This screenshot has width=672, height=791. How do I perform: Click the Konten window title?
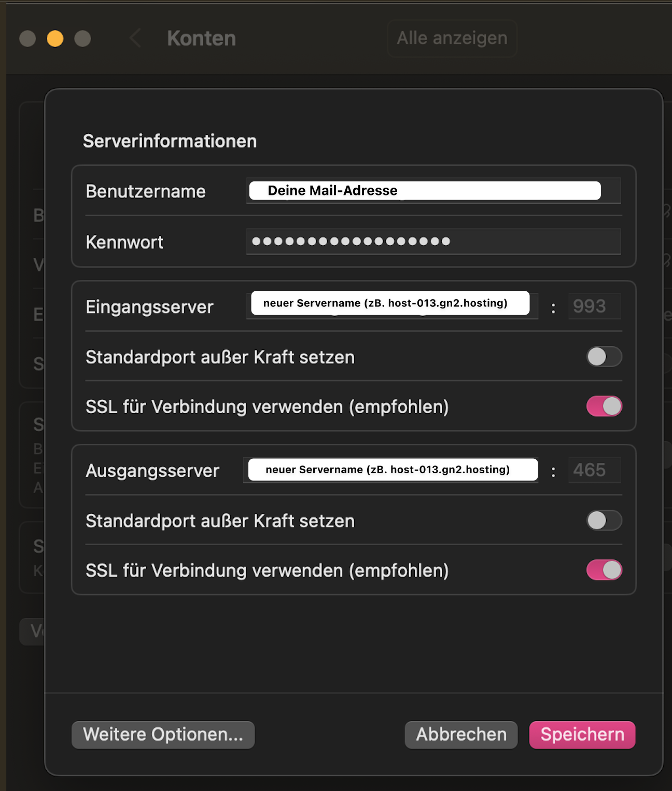pyautogui.click(x=201, y=38)
